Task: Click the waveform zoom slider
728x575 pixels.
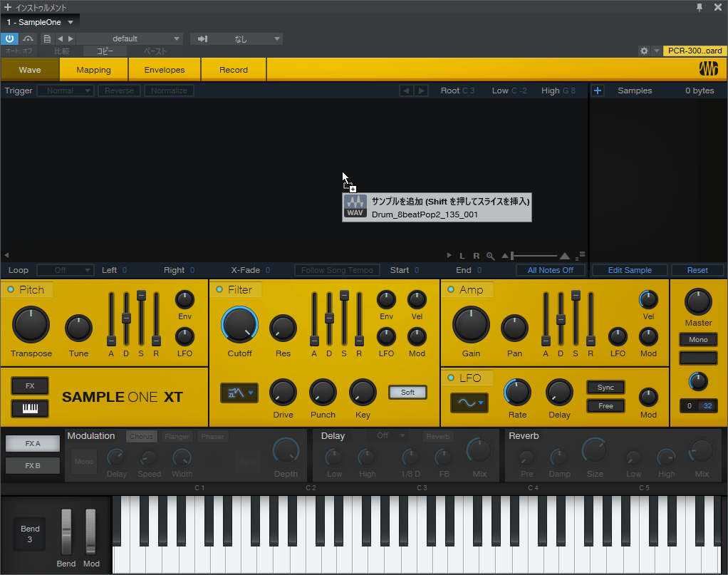Action: click(x=535, y=256)
